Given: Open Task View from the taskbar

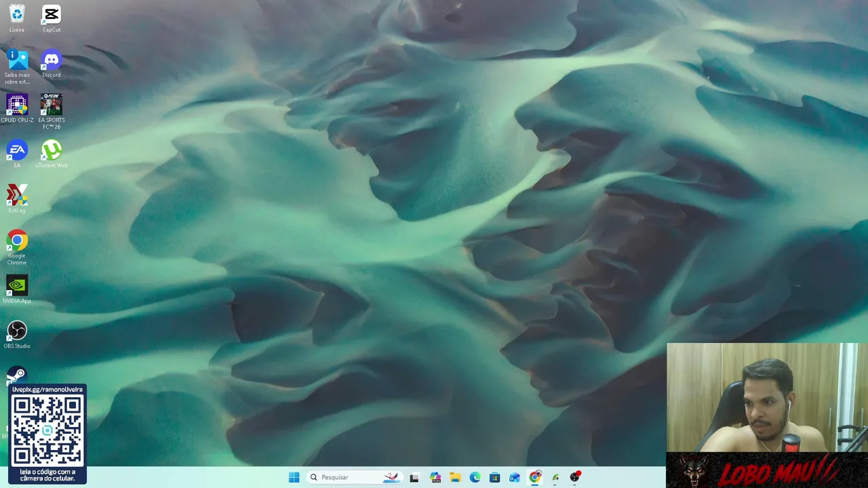Looking at the screenshot, I should pos(414,477).
